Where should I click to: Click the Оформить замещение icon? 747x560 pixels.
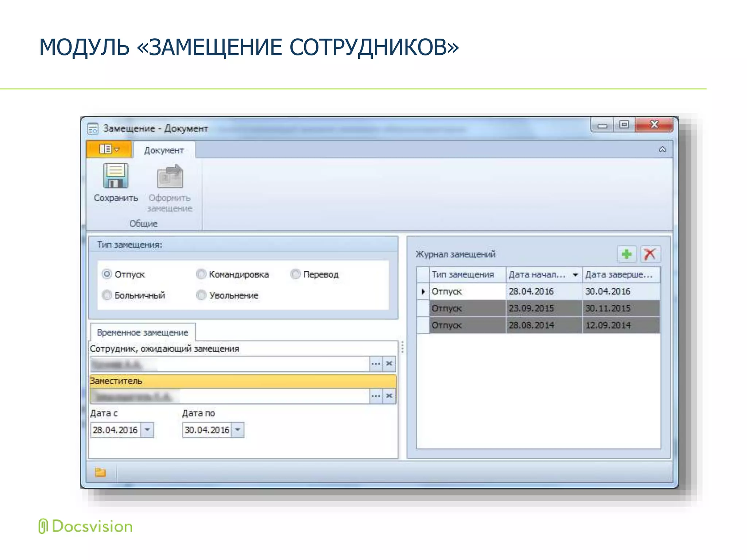click(170, 176)
